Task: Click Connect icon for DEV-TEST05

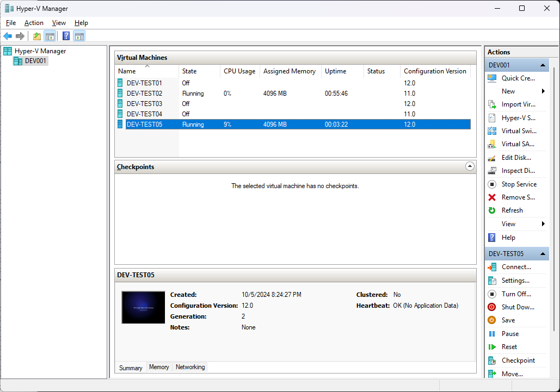Action: point(492,267)
